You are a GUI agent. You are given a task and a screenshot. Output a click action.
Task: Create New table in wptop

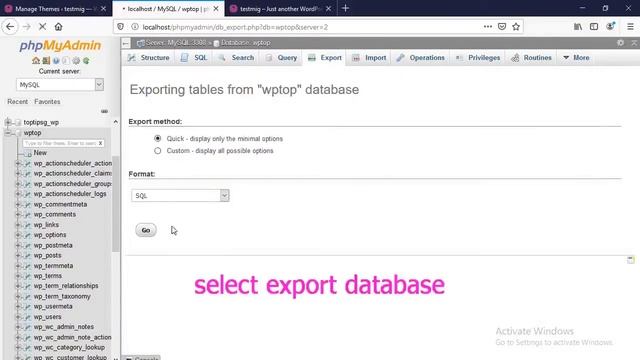point(40,153)
